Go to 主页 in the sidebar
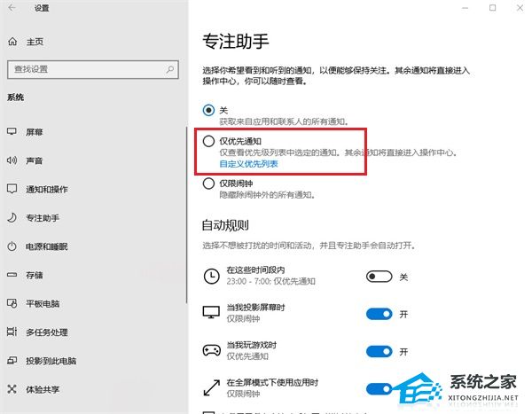This screenshot has width=532, height=414. pyautogui.click(x=35, y=42)
